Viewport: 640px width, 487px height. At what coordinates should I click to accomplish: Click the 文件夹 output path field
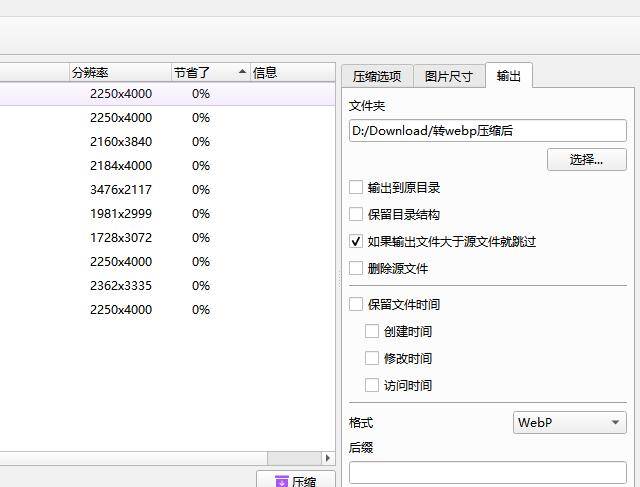tap(488, 131)
